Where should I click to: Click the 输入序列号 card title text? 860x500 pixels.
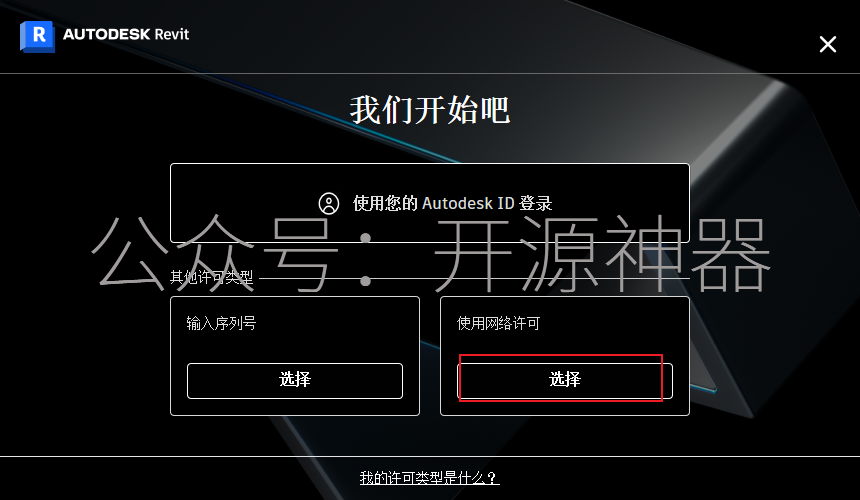(x=221, y=323)
